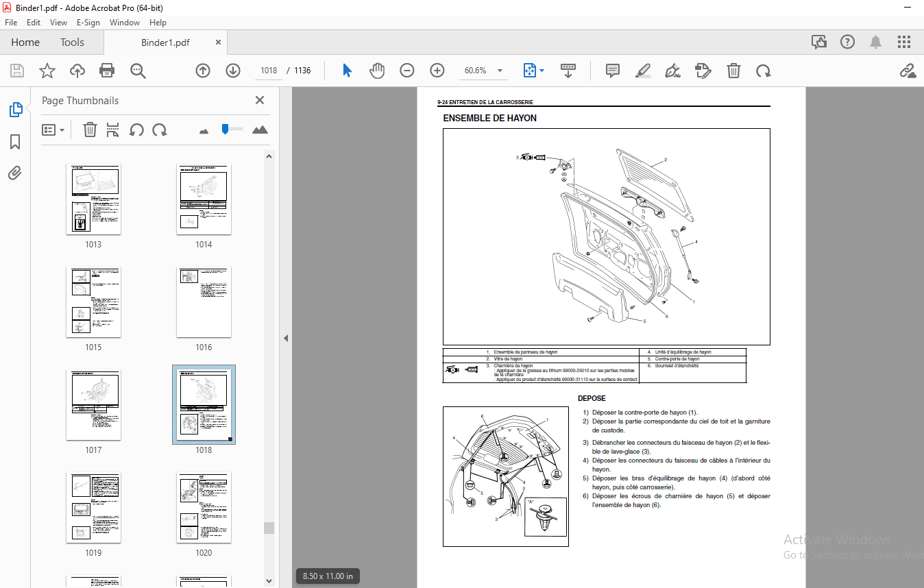Click the Share link icon
Image resolution: width=924 pixels, height=588 pixels.
click(x=908, y=71)
